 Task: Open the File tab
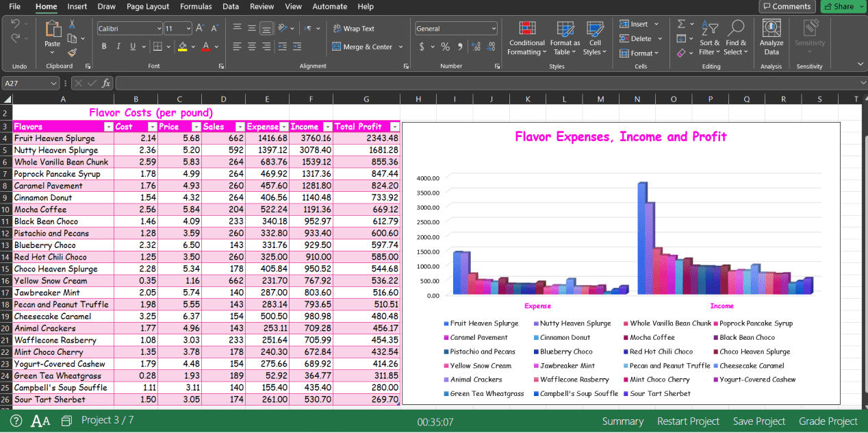click(14, 6)
